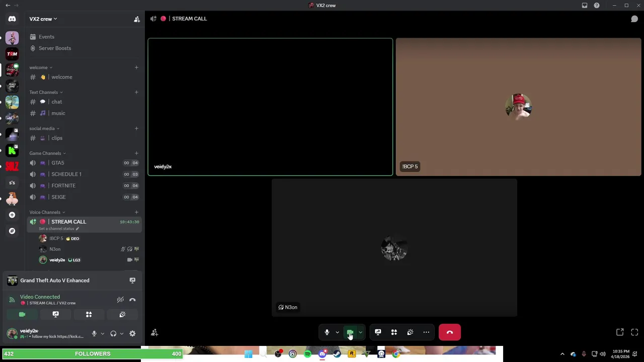This screenshot has height=362, width=644.
Task: Hang up icon in Video Connected panel
Action: 132,300
